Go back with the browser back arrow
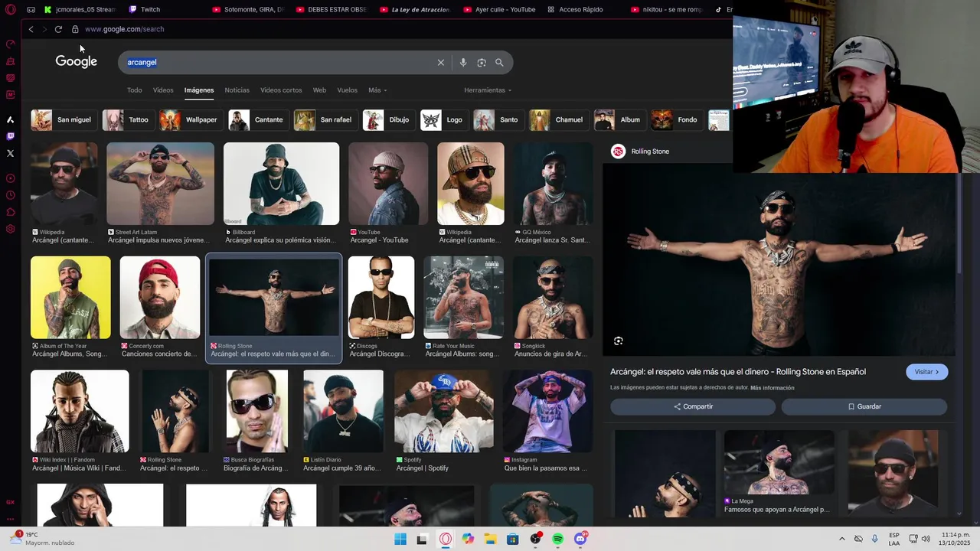 pyautogui.click(x=31, y=29)
